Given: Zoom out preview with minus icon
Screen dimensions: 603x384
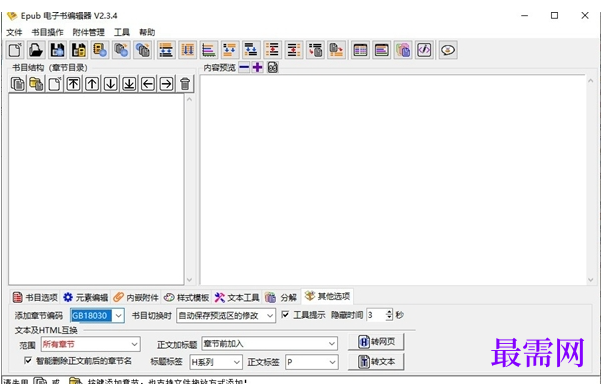Looking at the screenshot, I should pyautogui.click(x=244, y=68).
